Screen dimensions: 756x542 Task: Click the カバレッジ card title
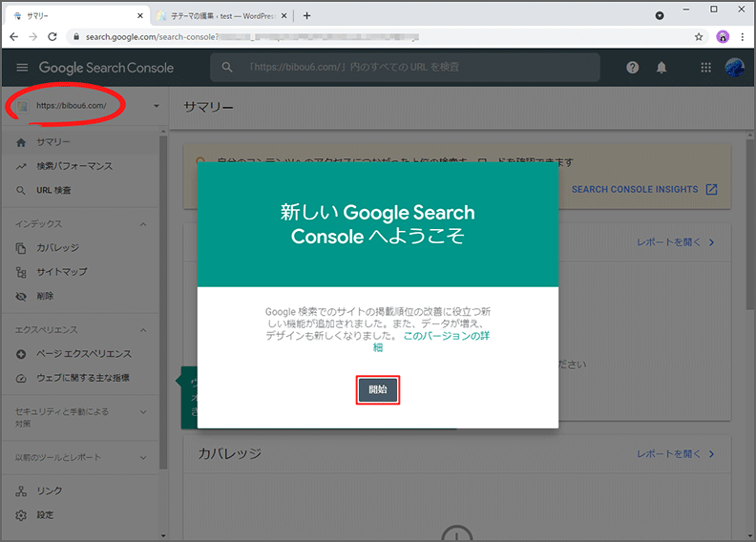pyautogui.click(x=229, y=454)
